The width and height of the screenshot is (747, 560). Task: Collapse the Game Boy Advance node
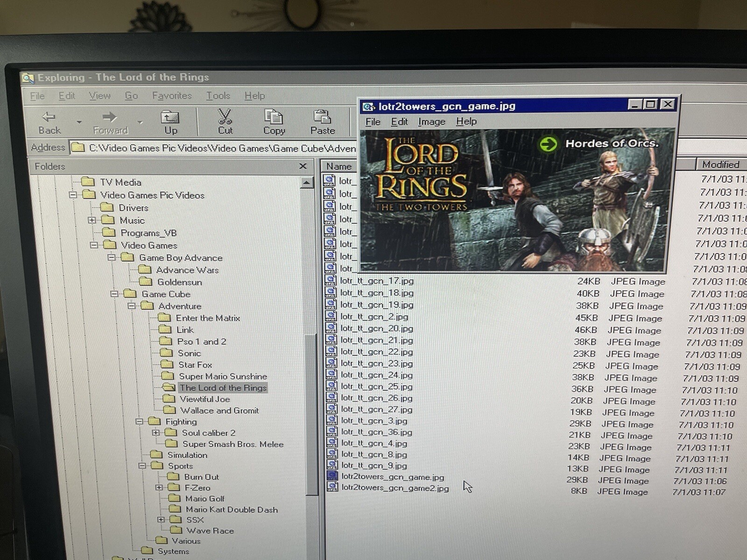[112, 258]
